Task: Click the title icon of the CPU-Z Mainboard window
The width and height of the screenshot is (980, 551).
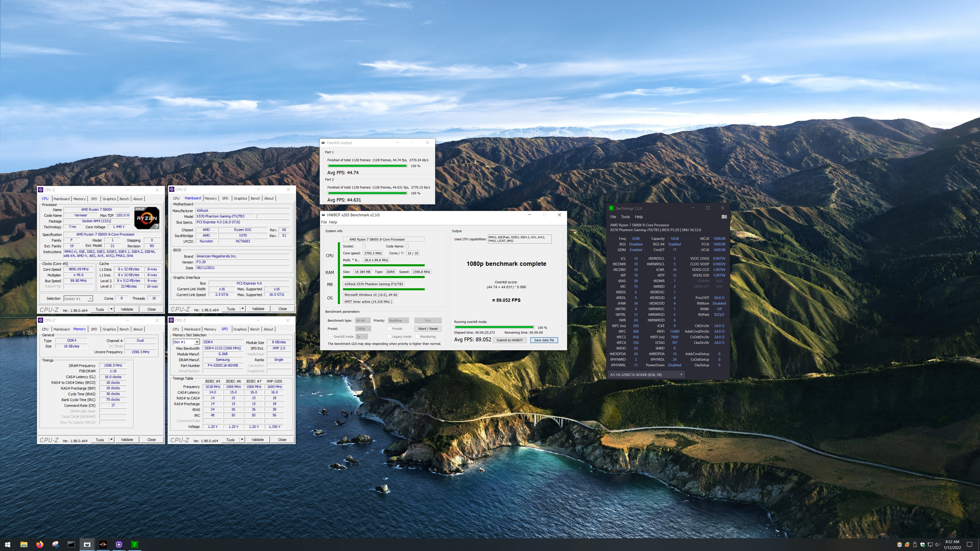Action: (172, 189)
